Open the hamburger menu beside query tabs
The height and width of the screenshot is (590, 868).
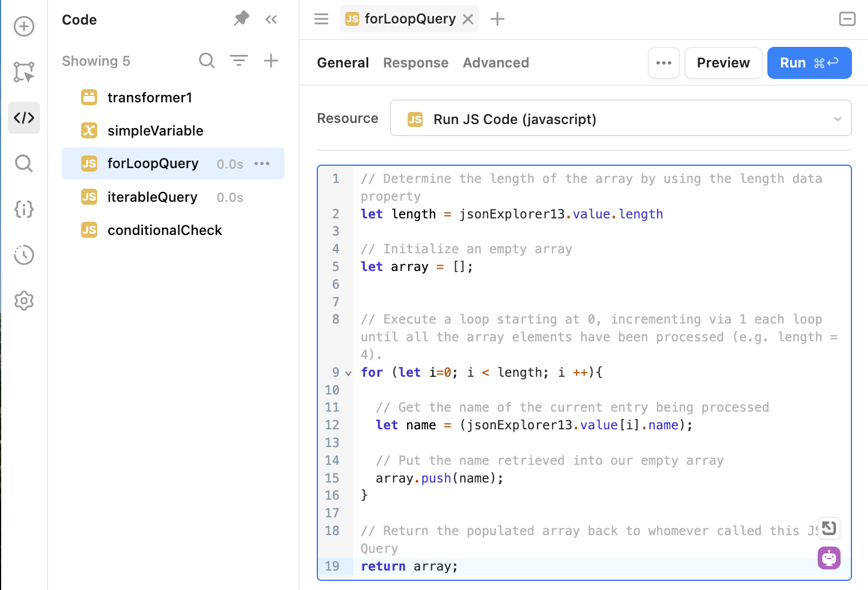(x=321, y=19)
